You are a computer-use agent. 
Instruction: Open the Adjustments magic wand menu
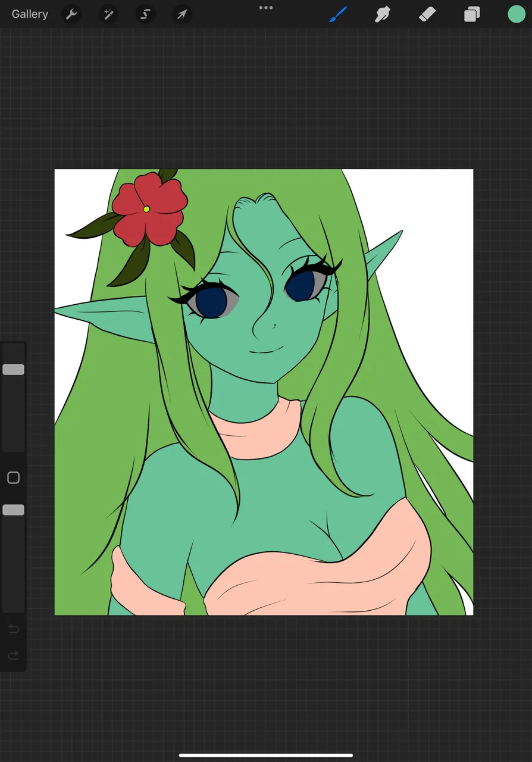tap(108, 14)
